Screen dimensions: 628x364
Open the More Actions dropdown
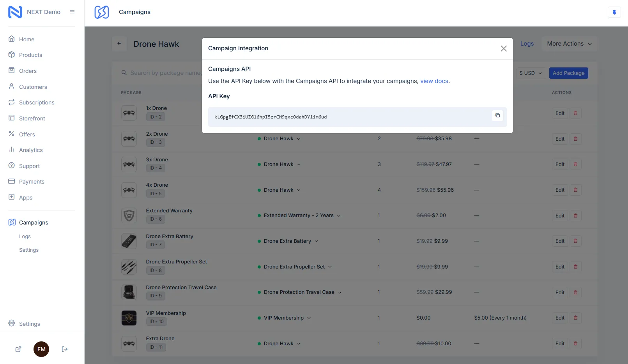coord(569,44)
